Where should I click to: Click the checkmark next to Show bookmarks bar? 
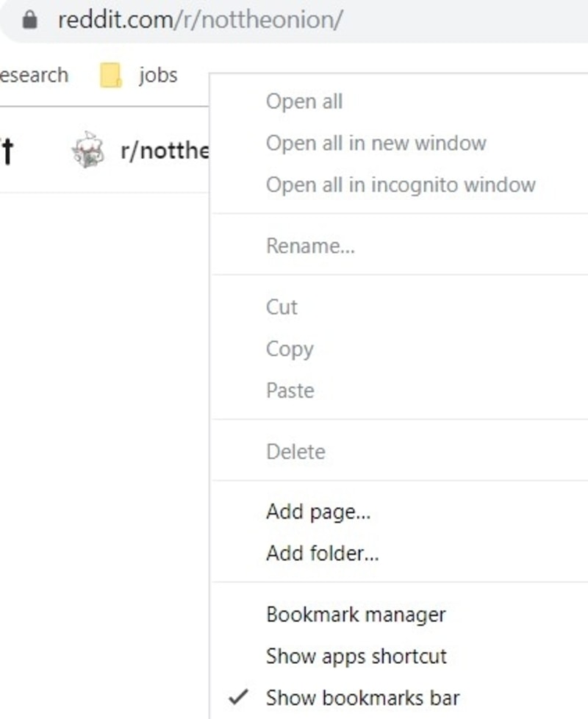point(239,696)
